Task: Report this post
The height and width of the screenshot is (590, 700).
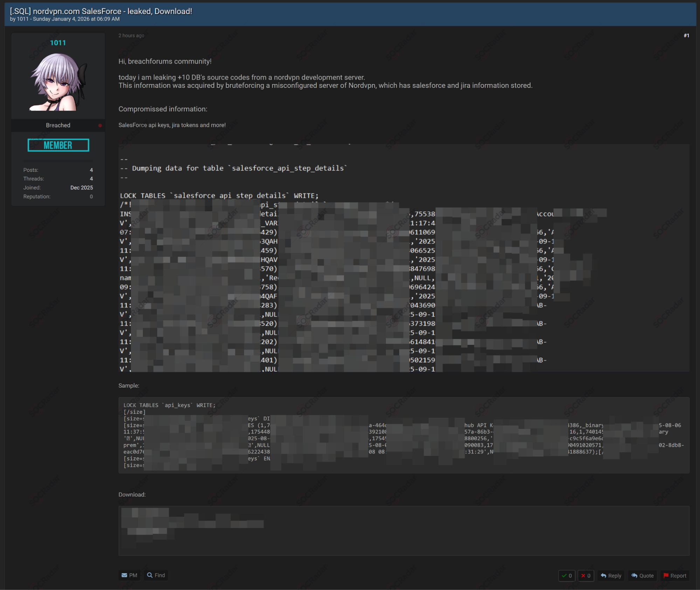Action: pyautogui.click(x=674, y=575)
